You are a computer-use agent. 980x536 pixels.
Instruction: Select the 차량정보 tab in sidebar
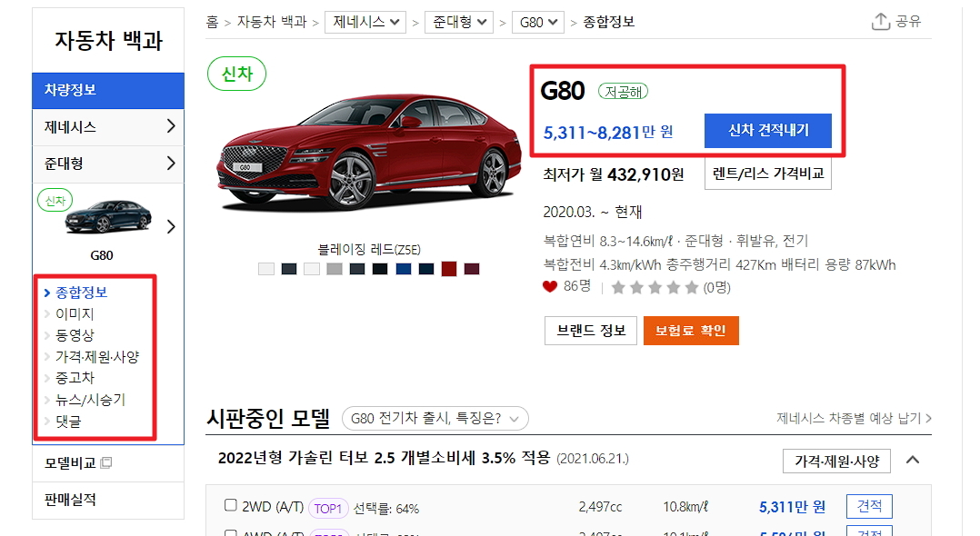point(108,91)
